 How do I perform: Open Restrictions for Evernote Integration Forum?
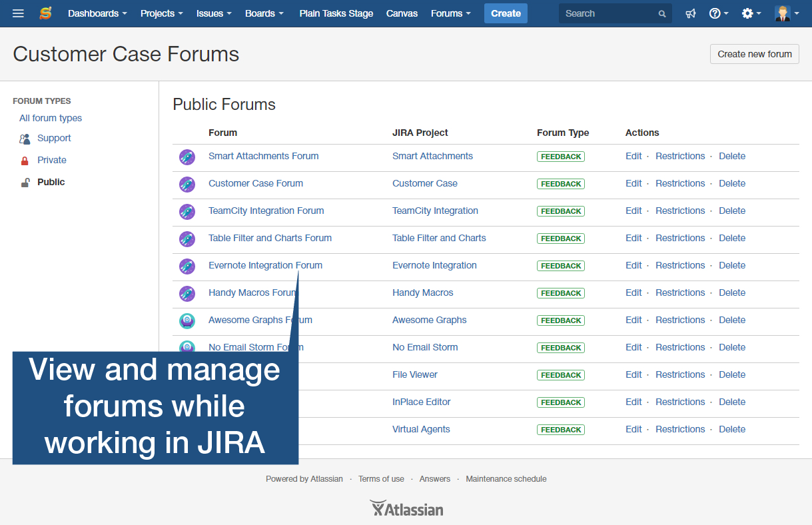[x=680, y=265]
